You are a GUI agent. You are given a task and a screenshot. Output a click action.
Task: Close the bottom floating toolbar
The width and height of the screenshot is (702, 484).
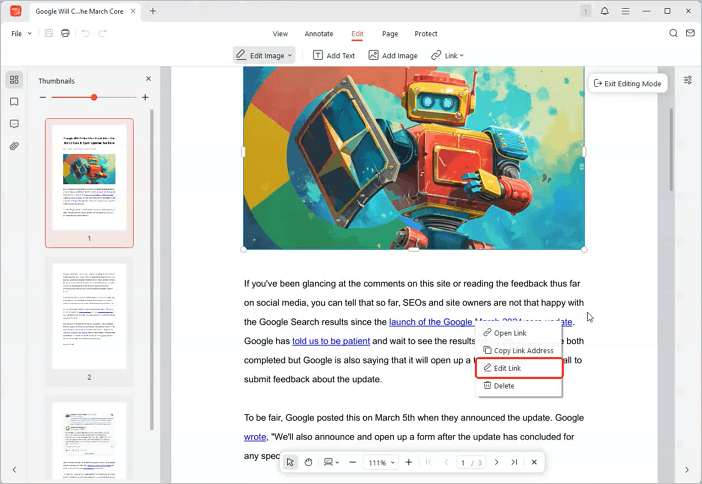(534, 462)
